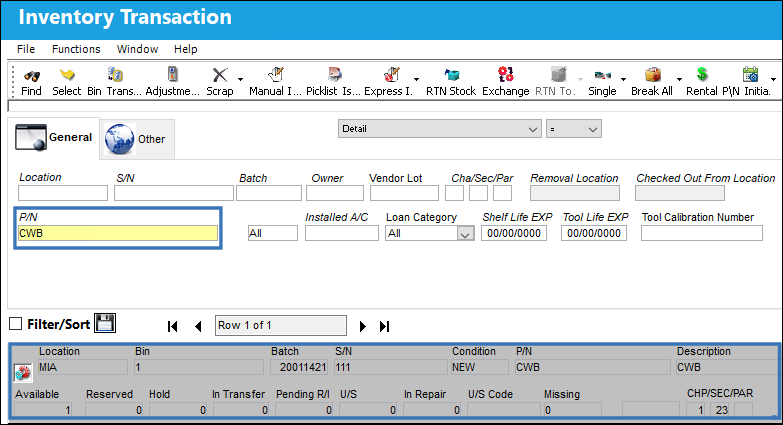Open the Adjustment toolbar icon
This screenshot has width=783, height=425.
(172, 75)
